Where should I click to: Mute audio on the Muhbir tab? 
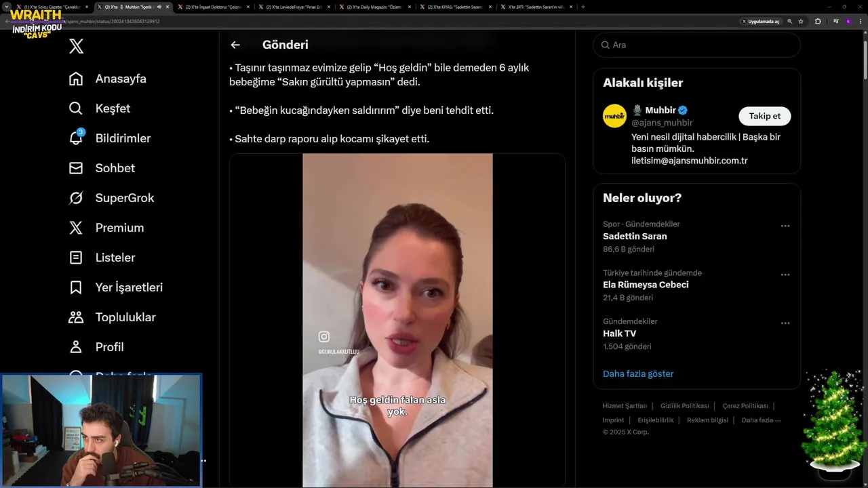pos(159,7)
